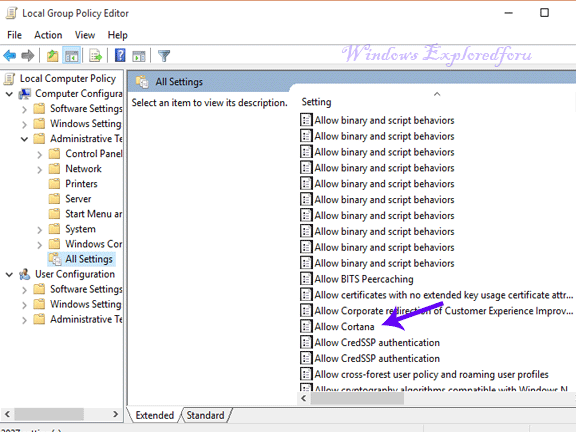Click policy icon beside Allow cross-forest user policy
This screenshot has height=432, width=576.
pyautogui.click(x=306, y=374)
